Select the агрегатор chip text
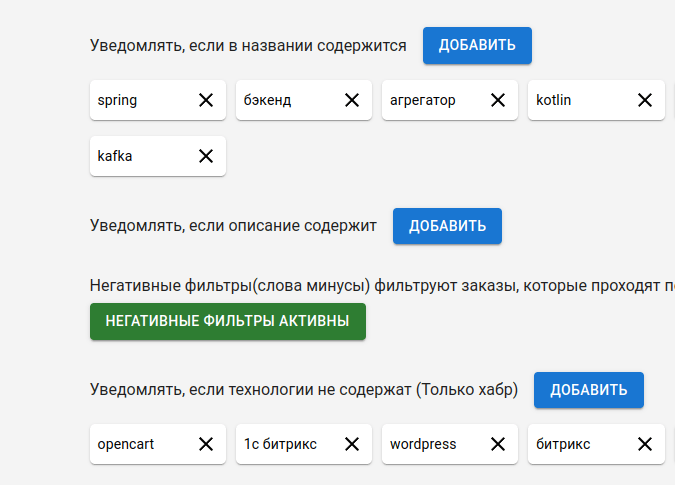 423,100
